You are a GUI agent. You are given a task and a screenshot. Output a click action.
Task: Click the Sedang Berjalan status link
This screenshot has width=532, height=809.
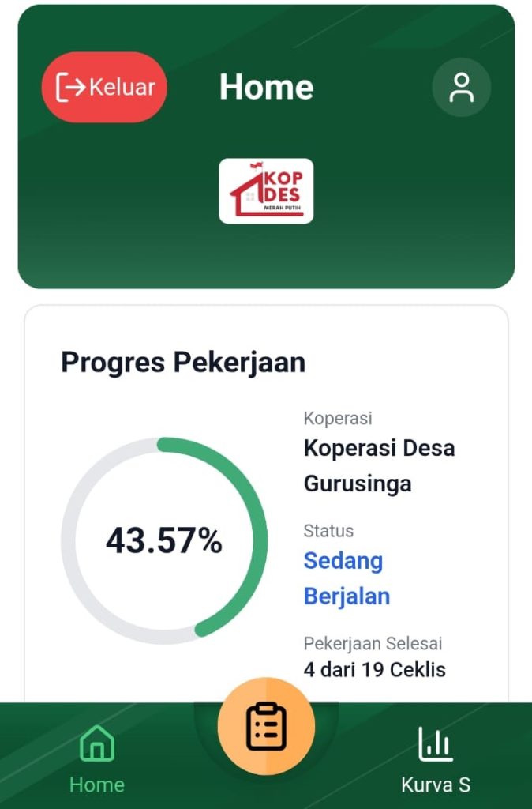coord(346,578)
